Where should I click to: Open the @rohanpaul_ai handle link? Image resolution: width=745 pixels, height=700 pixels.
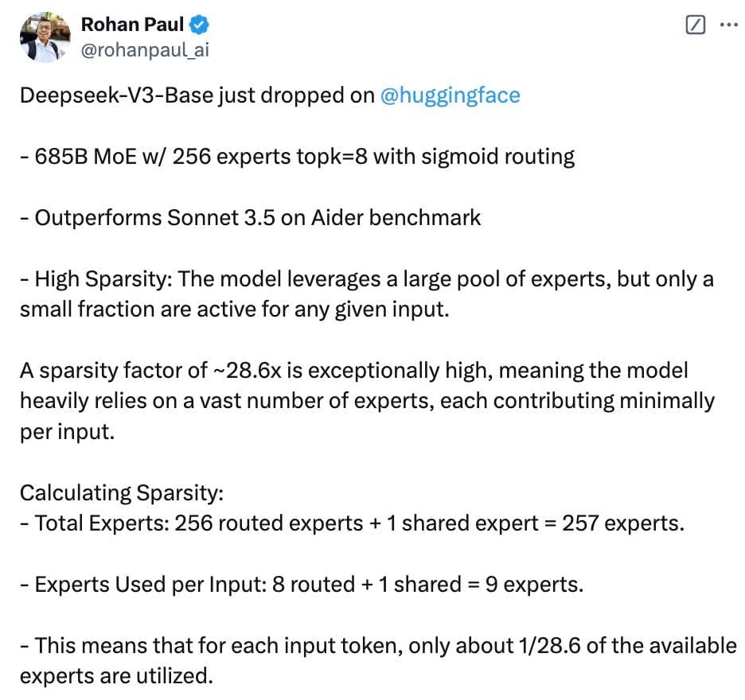(x=145, y=50)
